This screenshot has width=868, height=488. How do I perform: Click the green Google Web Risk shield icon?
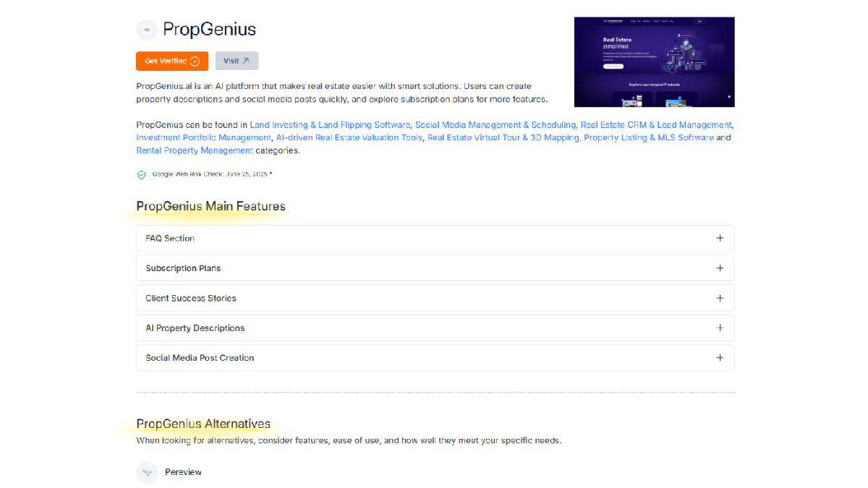point(142,174)
